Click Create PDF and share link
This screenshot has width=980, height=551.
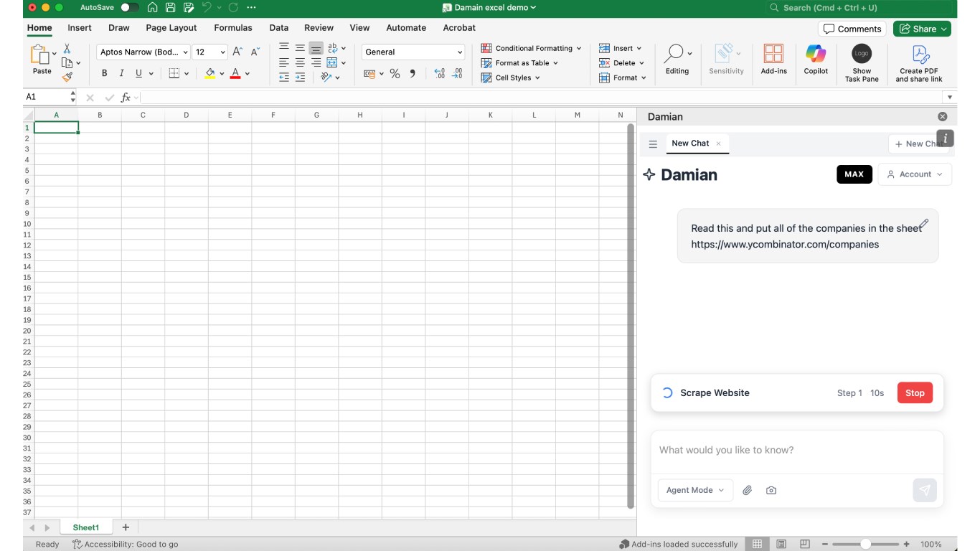coord(919,63)
